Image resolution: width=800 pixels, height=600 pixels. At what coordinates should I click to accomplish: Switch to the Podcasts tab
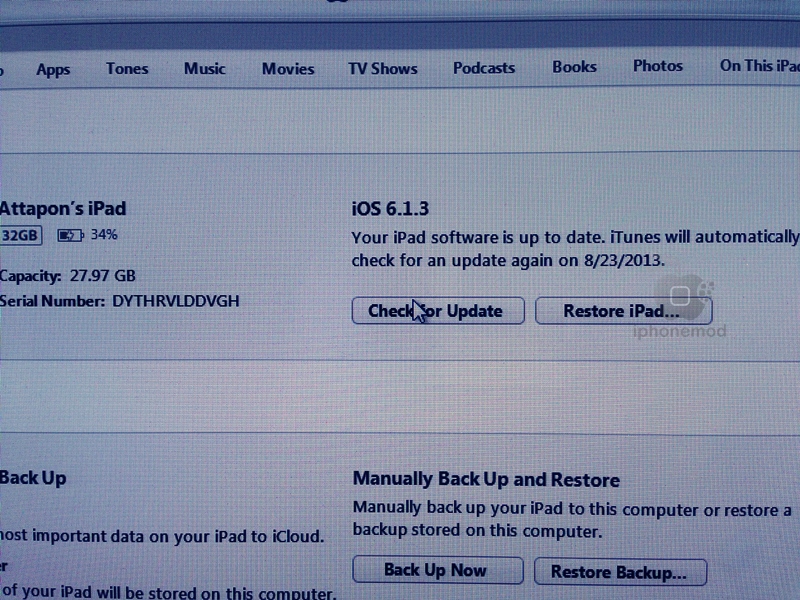[x=484, y=68]
